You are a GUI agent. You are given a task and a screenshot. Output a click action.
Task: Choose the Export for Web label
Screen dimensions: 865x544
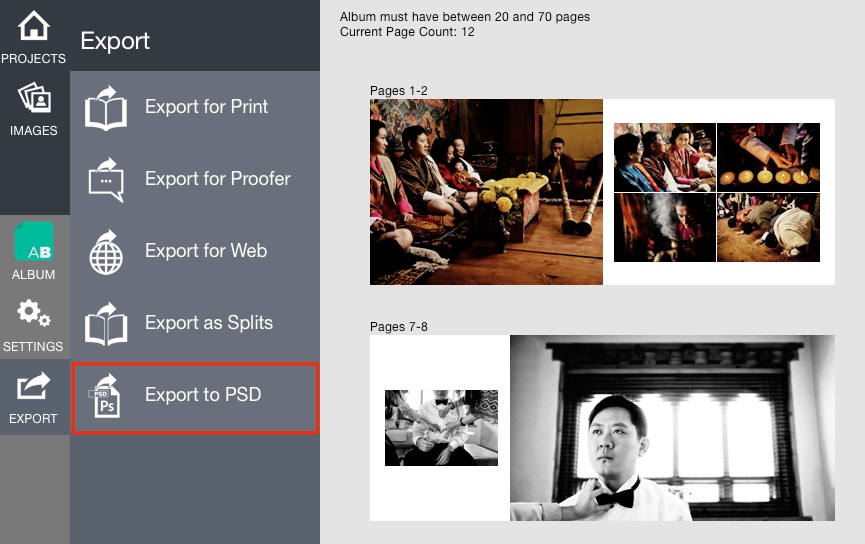(206, 250)
